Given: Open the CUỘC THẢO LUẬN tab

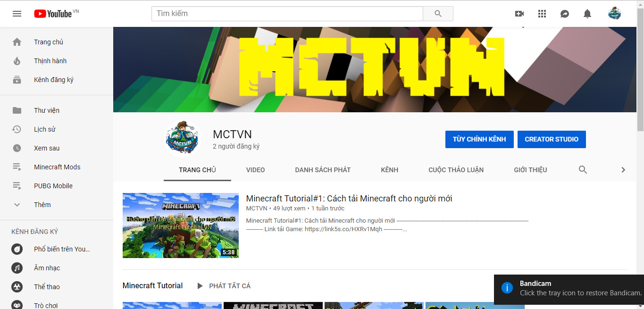Looking at the screenshot, I should click(456, 170).
